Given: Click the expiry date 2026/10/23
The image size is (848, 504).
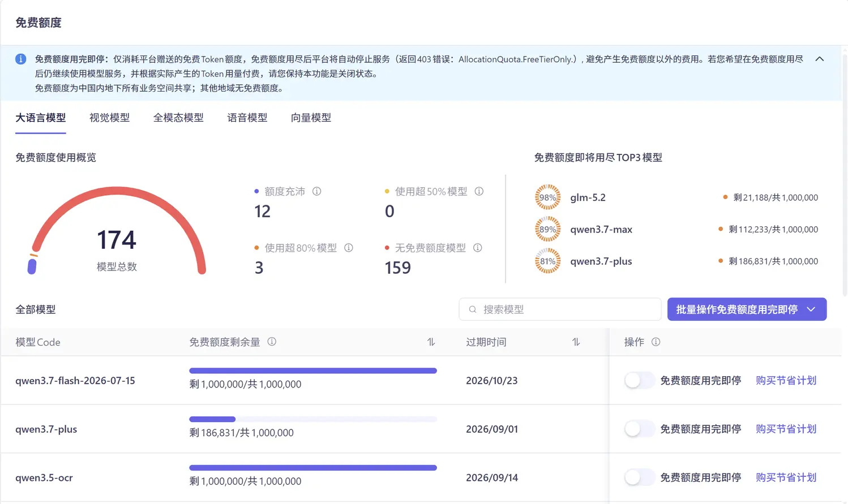Looking at the screenshot, I should pyautogui.click(x=492, y=381).
